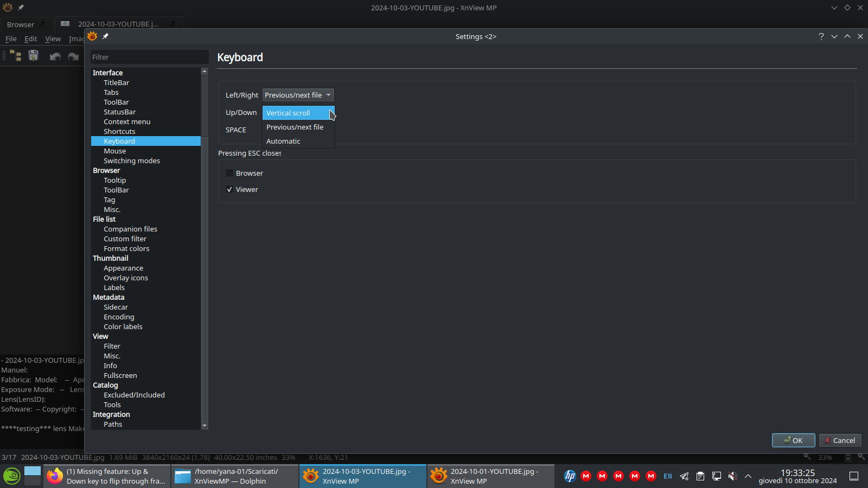Click the muted volume tray icon
This screenshot has width=868, height=488.
point(732,476)
